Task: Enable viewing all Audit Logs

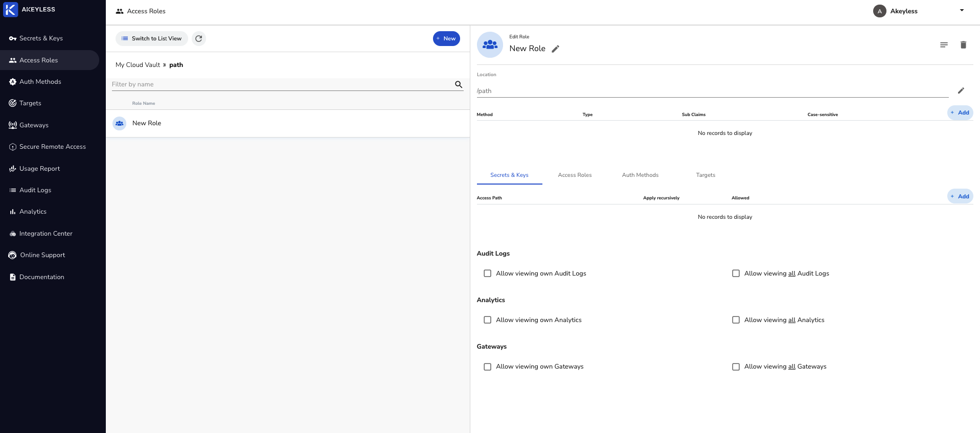Action: pos(736,274)
